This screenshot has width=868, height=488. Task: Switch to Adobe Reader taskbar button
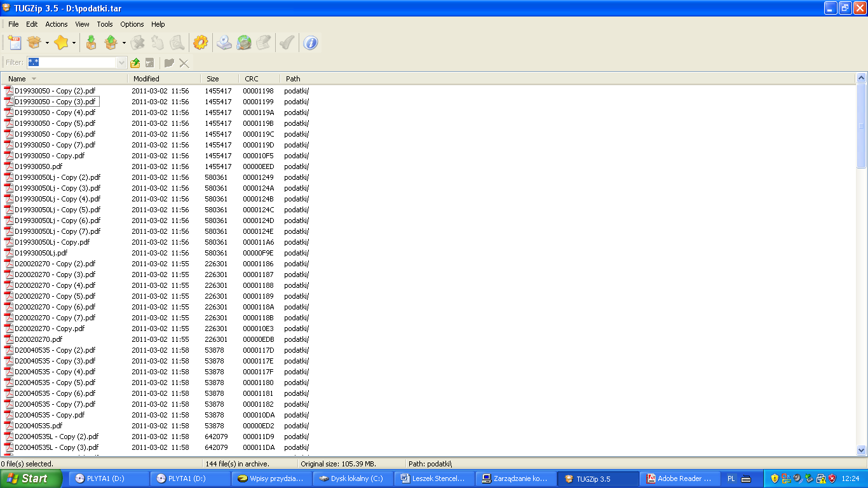[680, 478]
